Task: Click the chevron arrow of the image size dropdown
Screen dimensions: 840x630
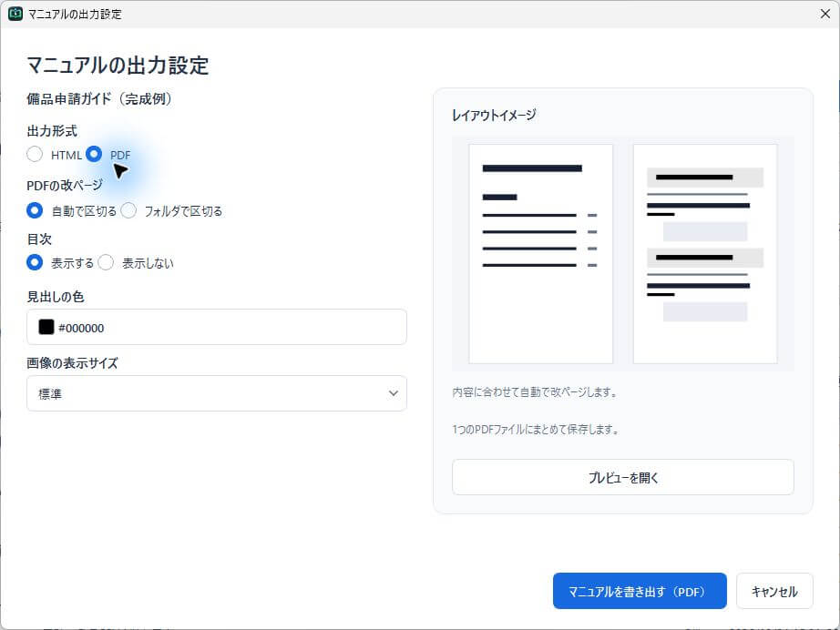Action: coord(394,393)
